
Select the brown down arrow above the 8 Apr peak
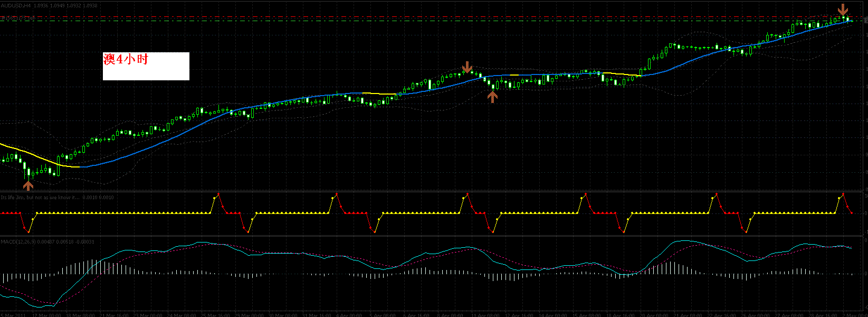[x=467, y=67]
